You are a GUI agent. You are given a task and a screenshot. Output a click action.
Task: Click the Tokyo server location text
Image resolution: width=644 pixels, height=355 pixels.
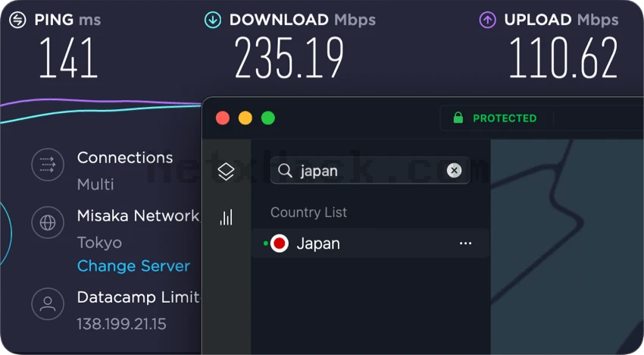pyautogui.click(x=99, y=243)
